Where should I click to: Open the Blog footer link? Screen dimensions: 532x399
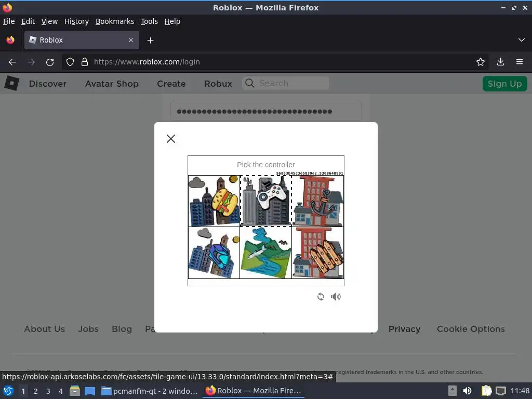122,329
